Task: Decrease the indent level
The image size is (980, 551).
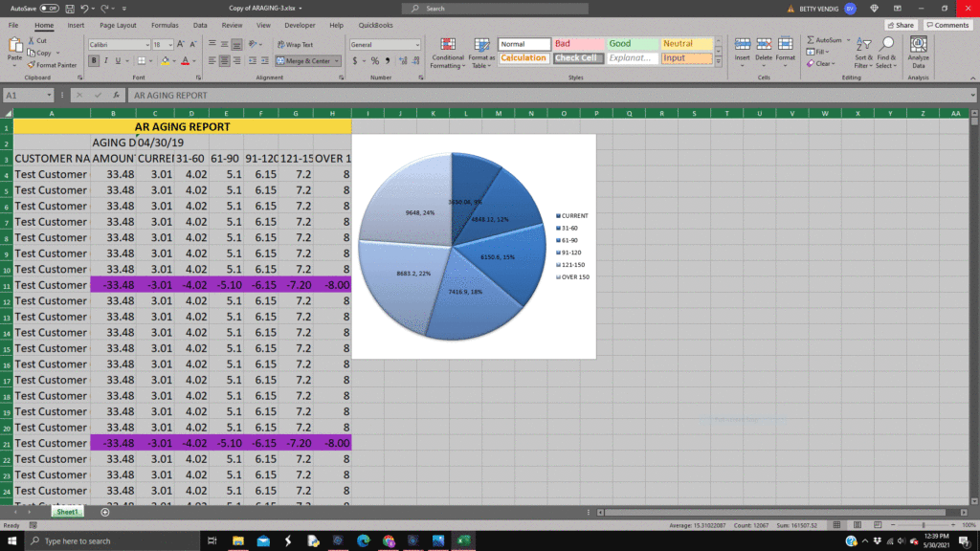Action: pos(253,60)
